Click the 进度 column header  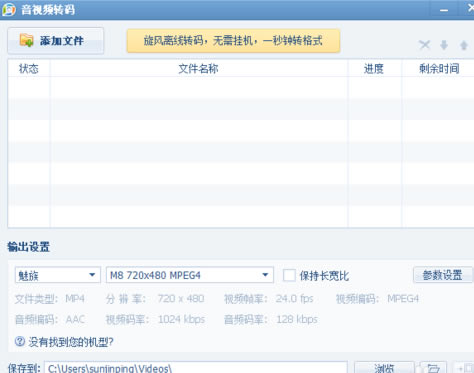point(374,69)
